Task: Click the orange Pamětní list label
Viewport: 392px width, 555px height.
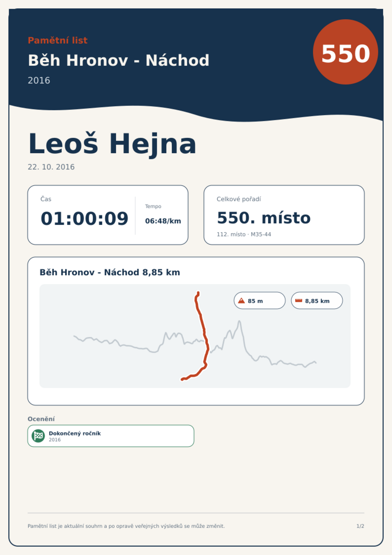Action: tap(58, 40)
